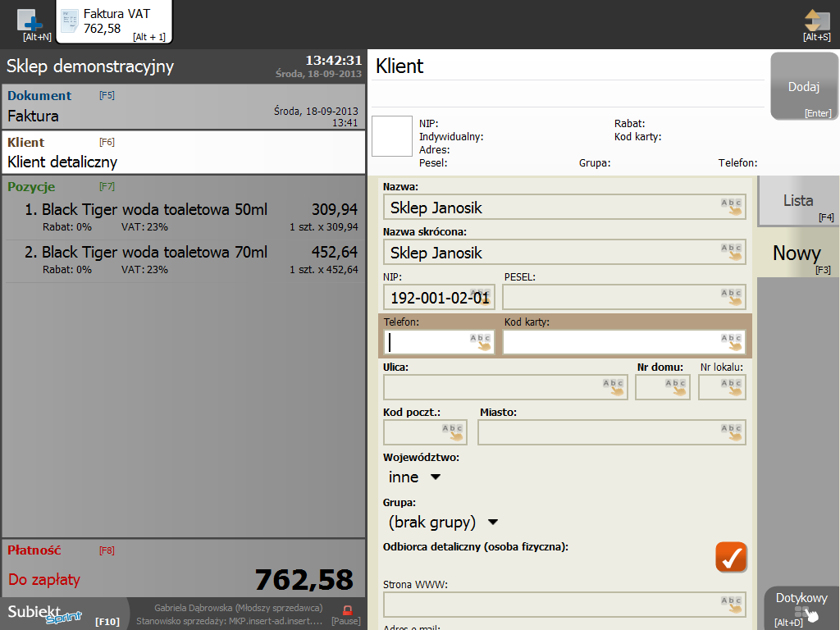Select position Black Tiger woda toaletowa 70ml
The image size is (840, 630).
pyautogui.click(x=183, y=260)
